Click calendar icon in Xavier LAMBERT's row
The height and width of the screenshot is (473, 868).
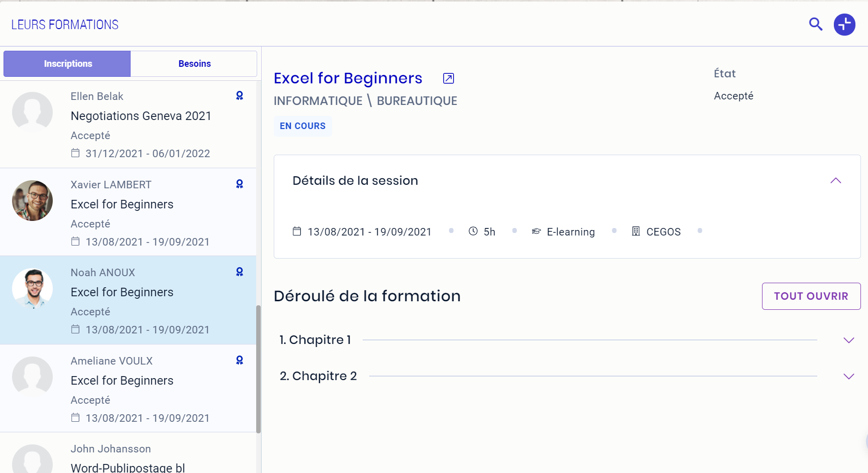[x=75, y=242]
